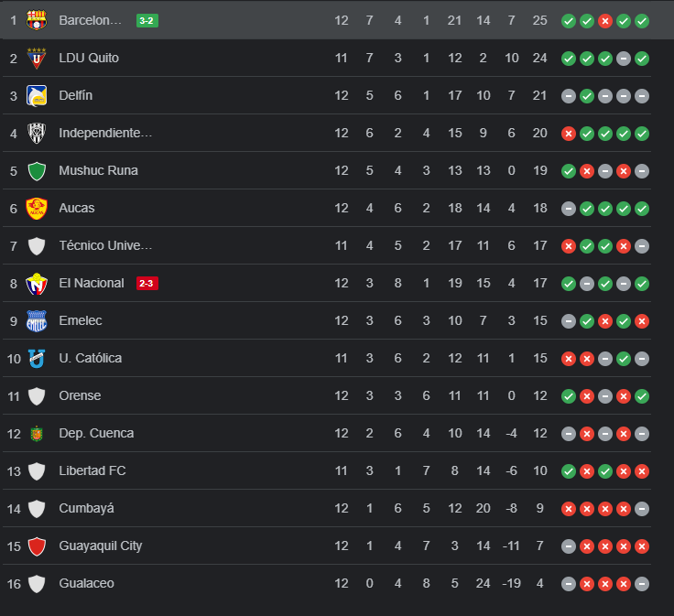Screen dimensions: 674x616
Task: Open the Gualaceo team row
Action: [x=86, y=583]
